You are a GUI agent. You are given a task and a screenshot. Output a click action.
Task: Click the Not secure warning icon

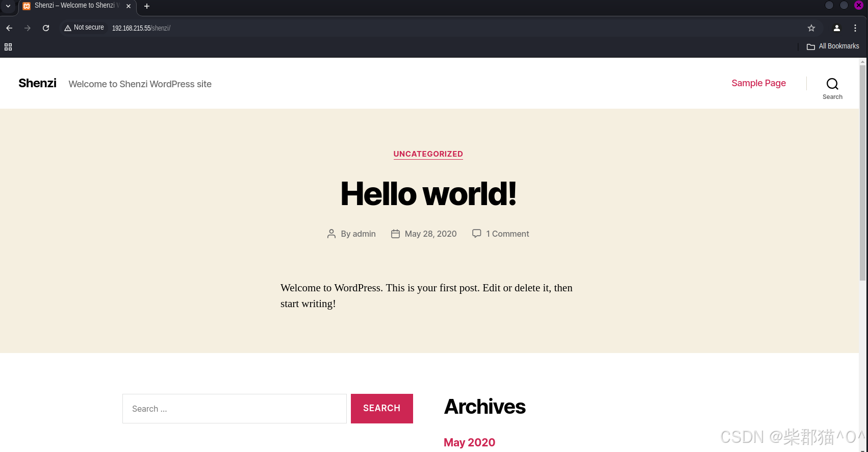[67, 28]
